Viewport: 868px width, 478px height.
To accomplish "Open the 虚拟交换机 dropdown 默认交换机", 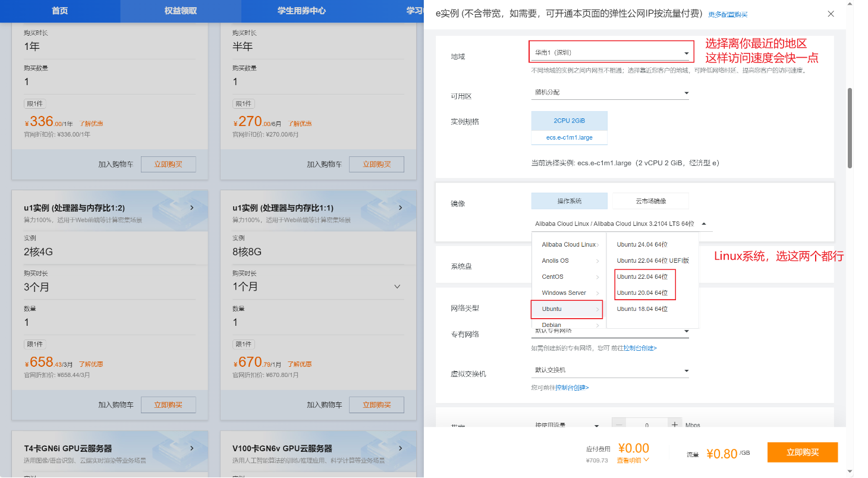I will coord(610,370).
